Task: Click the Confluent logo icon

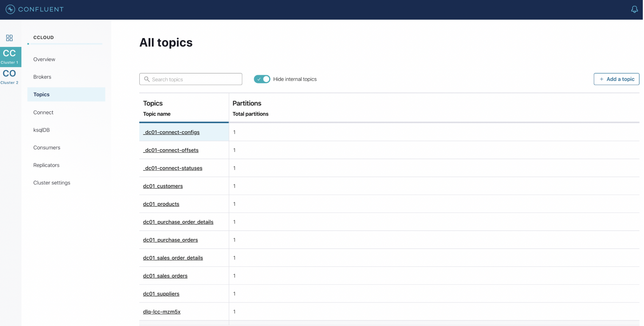Action: click(x=10, y=9)
